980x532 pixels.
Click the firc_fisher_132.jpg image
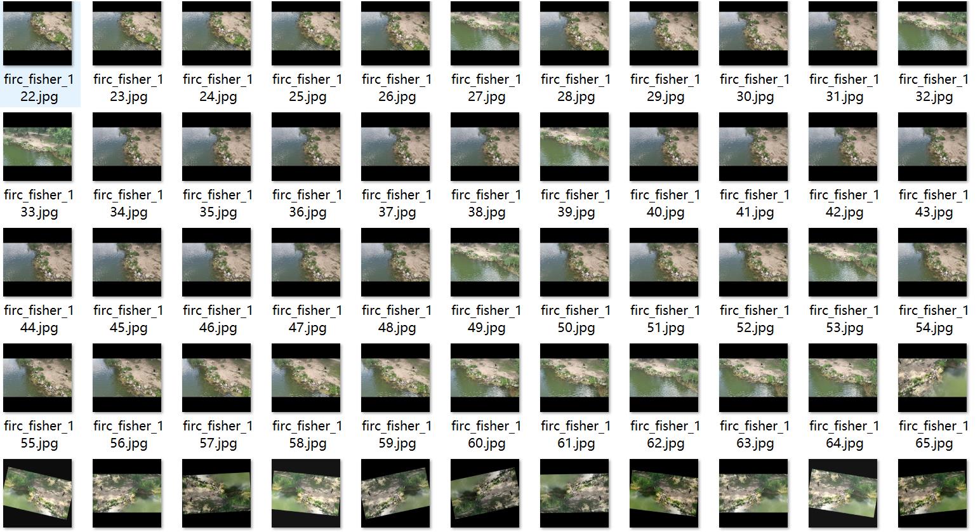point(932,33)
